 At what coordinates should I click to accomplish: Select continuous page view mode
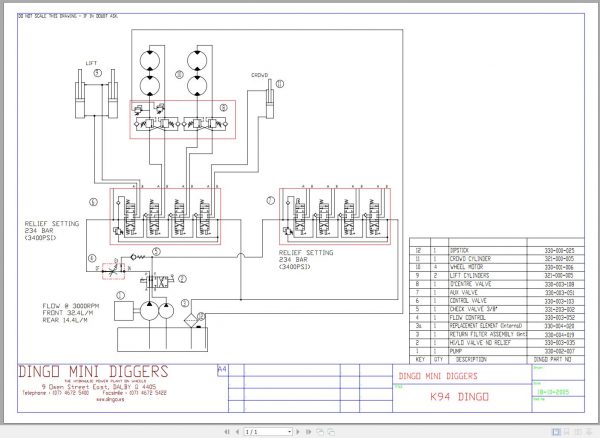567,432
